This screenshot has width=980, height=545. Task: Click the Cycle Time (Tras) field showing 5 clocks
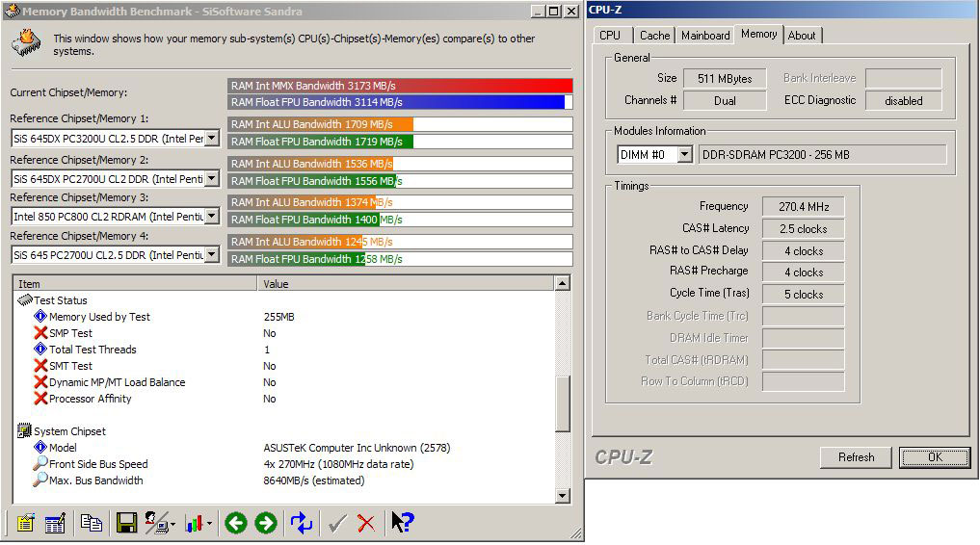803,294
